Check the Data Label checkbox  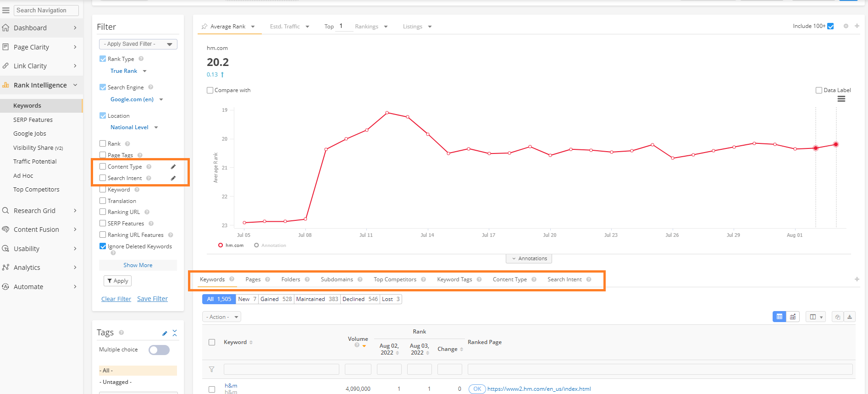point(819,90)
